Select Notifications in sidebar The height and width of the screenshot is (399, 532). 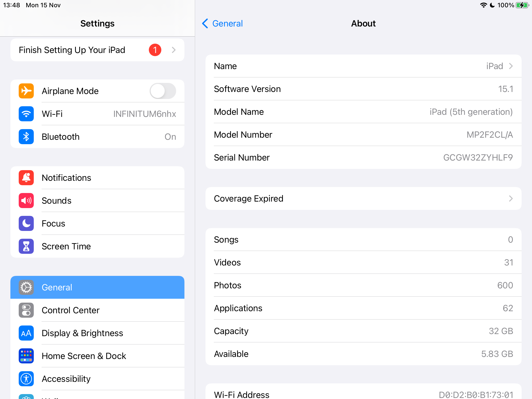pyautogui.click(x=97, y=178)
